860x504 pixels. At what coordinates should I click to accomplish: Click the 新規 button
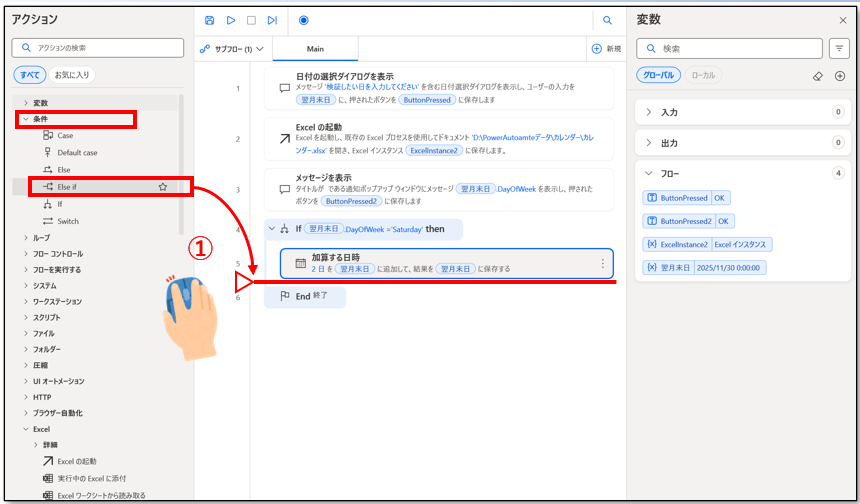point(606,48)
